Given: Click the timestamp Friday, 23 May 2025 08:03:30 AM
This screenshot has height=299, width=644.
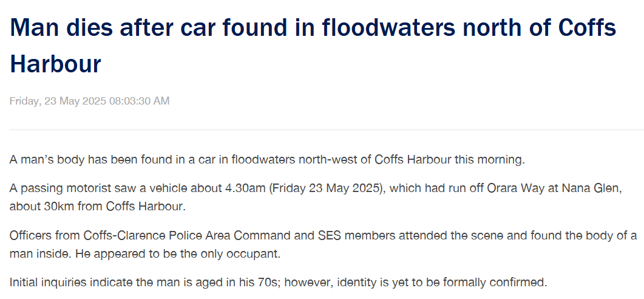Looking at the screenshot, I should coord(90,101).
